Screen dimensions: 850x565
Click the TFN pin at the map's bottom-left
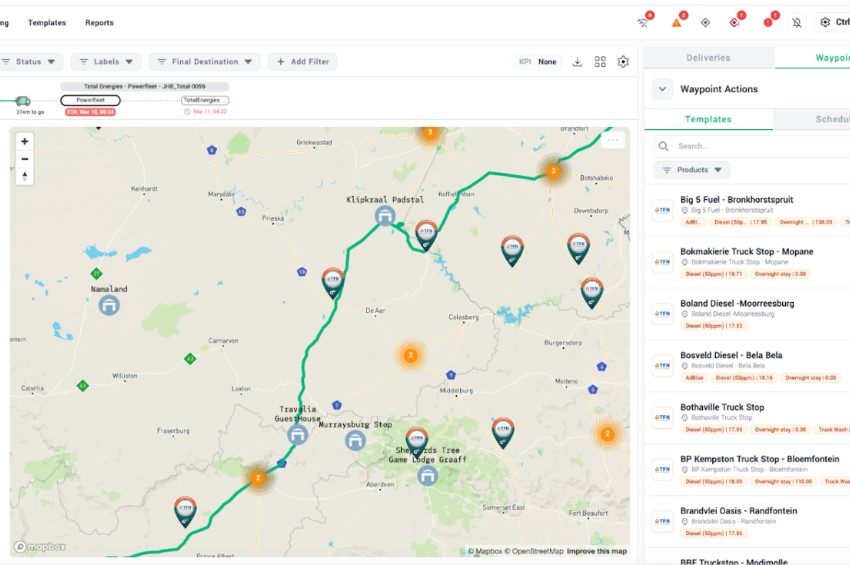click(x=185, y=511)
